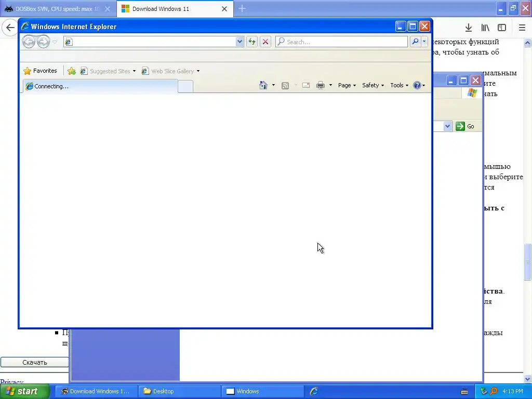Expand Suggested Sites dropdown arrow

(134, 71)
